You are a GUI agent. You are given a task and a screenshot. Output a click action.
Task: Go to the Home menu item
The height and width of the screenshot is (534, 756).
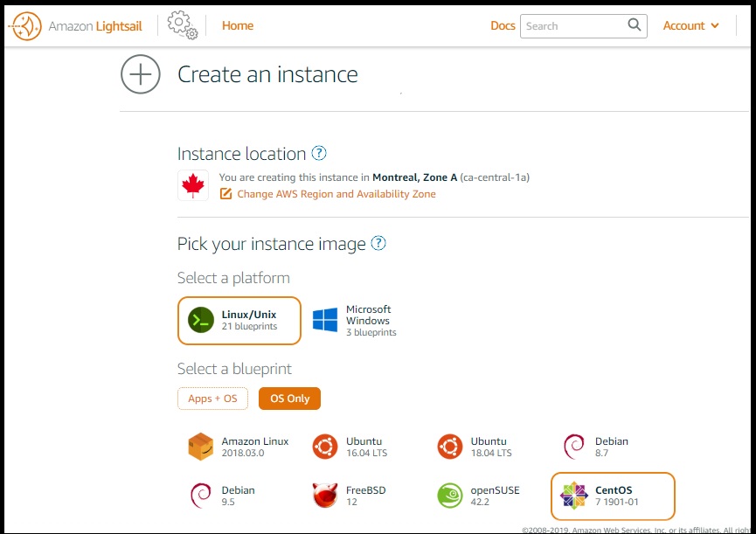tap(238, 25)
